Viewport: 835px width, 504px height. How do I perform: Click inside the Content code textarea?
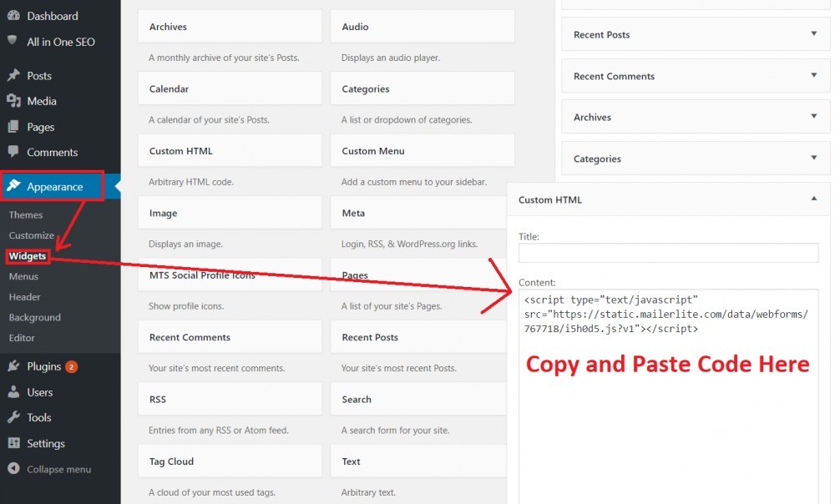(x=668, y=396)
